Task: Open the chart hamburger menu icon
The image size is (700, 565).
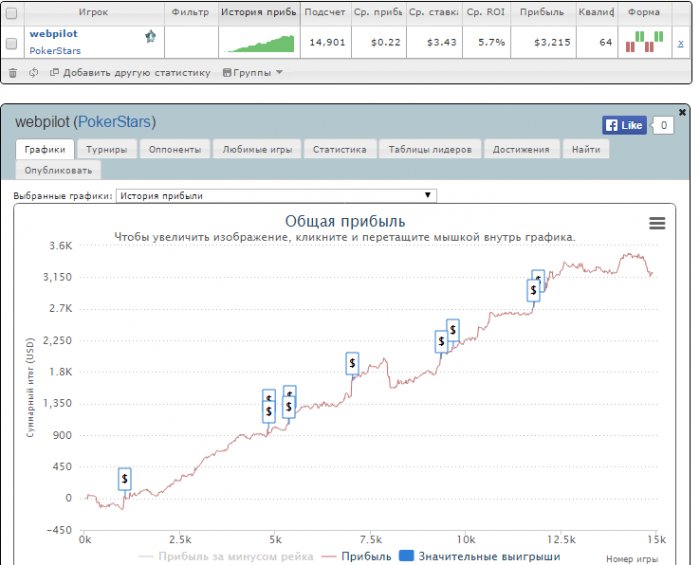Action: pyautogui.click(x=657, y=223)
